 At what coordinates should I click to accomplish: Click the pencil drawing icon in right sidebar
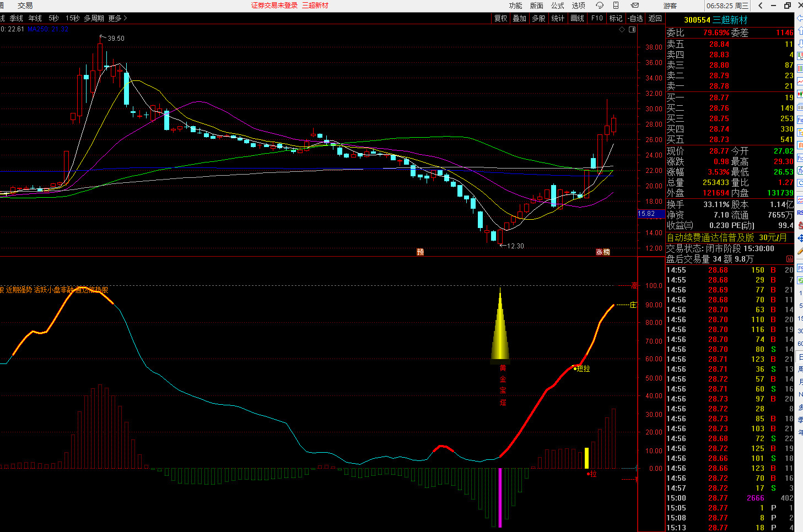(x=800, y=251)
